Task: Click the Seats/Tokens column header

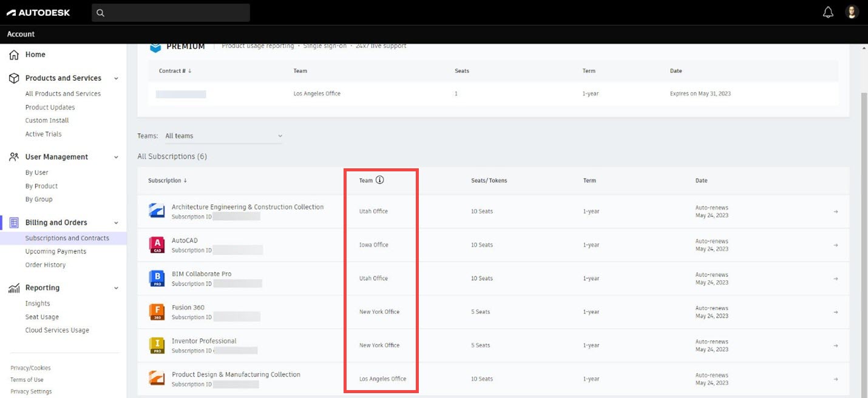Action: pos(489,180)
